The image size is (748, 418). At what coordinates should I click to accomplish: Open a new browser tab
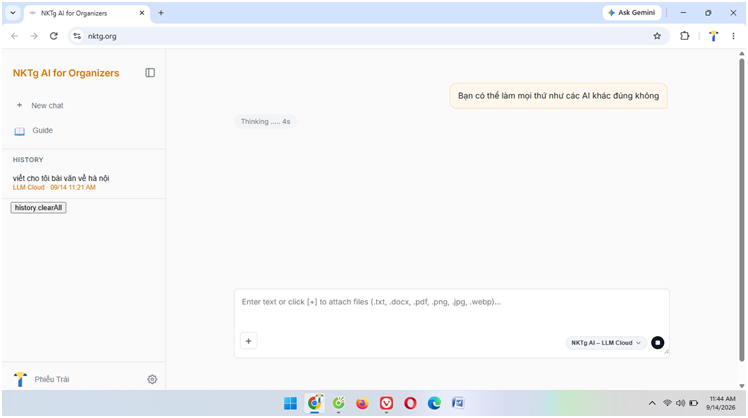coord(161,13)
